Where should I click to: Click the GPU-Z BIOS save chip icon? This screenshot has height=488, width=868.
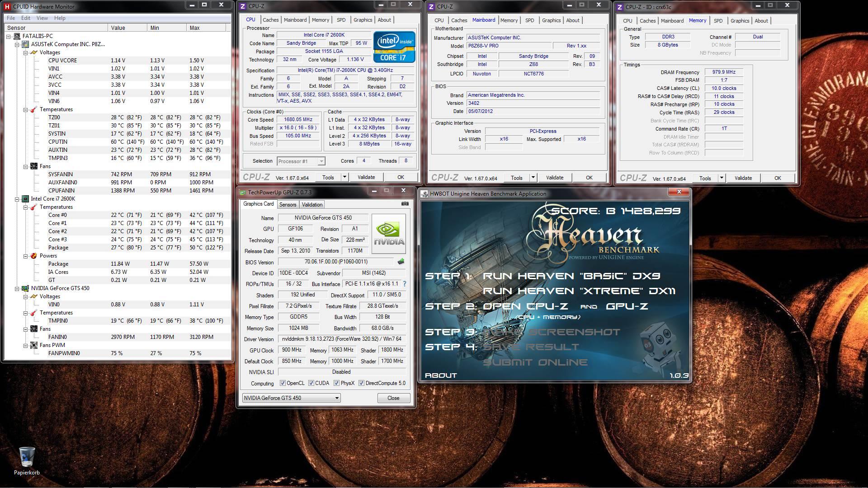click(401, 262)
